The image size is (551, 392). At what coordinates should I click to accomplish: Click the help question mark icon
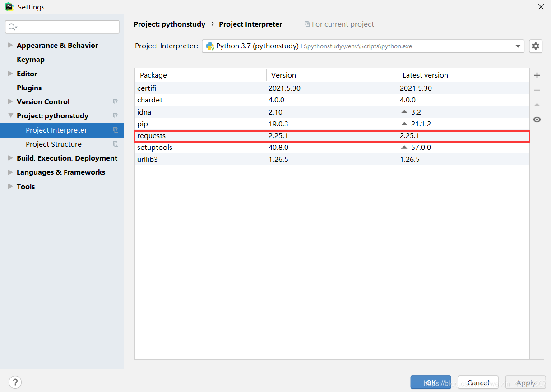[x=15, y=383]
